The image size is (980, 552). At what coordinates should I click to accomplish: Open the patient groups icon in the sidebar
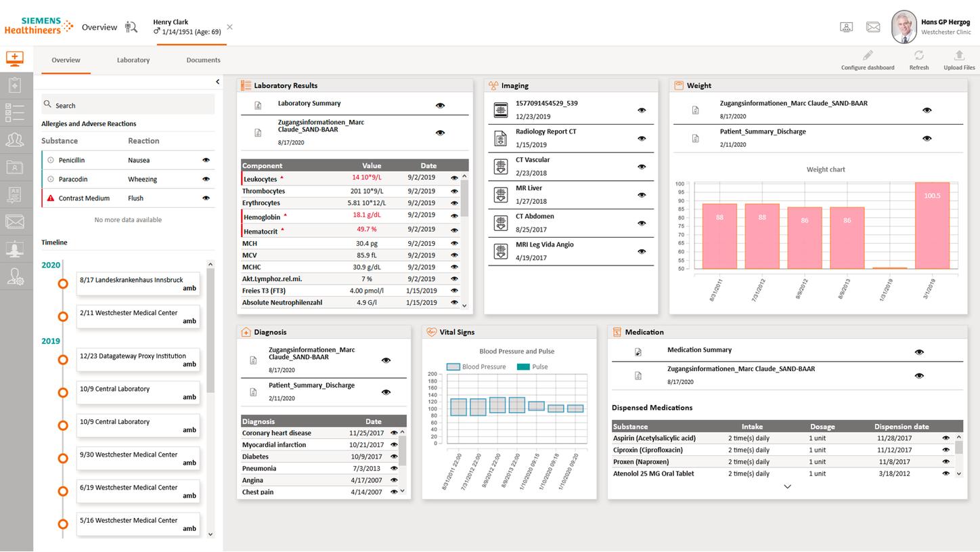point(15,140)
